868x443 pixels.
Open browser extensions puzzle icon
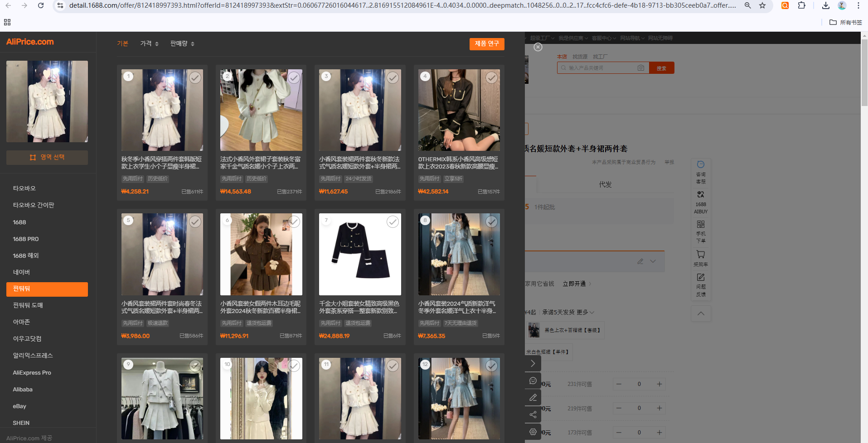pyautogui.click(x=802, y=5)
